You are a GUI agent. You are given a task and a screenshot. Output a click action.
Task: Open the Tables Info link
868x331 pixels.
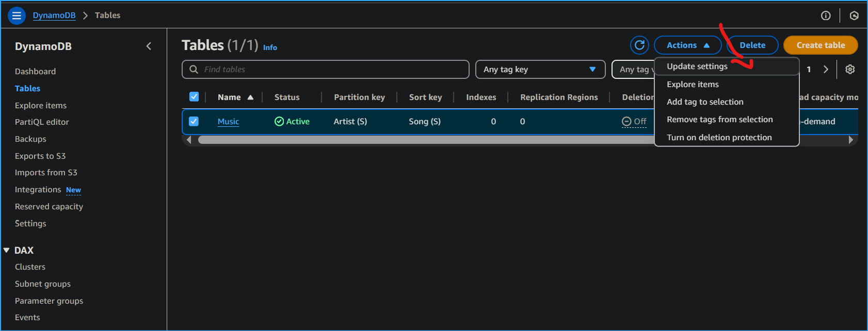(x=270, y=47)
